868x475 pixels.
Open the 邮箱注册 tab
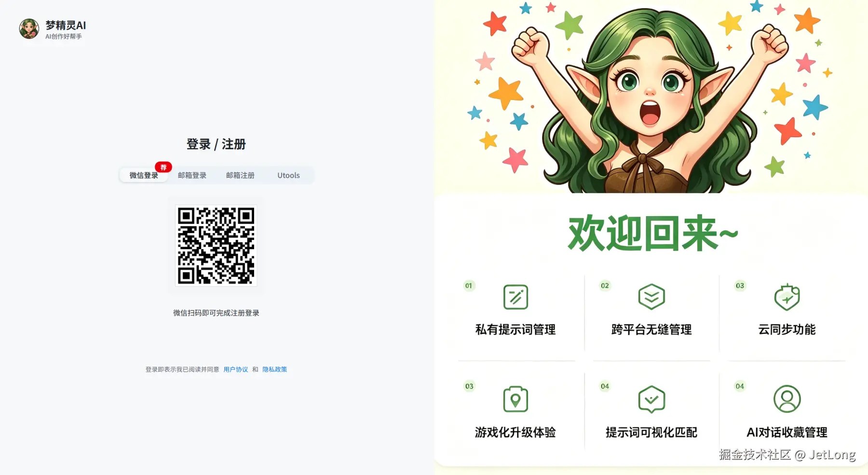coord(240,175)
